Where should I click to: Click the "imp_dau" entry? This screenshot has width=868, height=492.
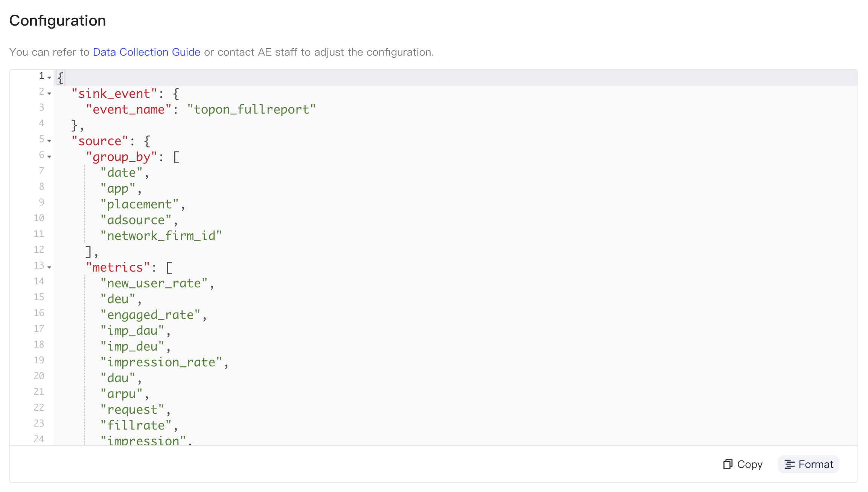(x=132, y=331)
